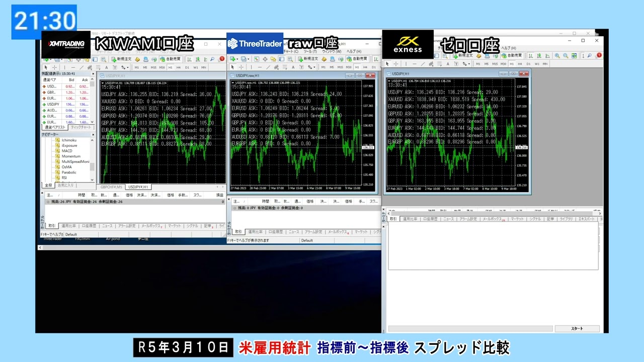Toggle 自動売買 auto trading in Exness window

coord(512,55)
